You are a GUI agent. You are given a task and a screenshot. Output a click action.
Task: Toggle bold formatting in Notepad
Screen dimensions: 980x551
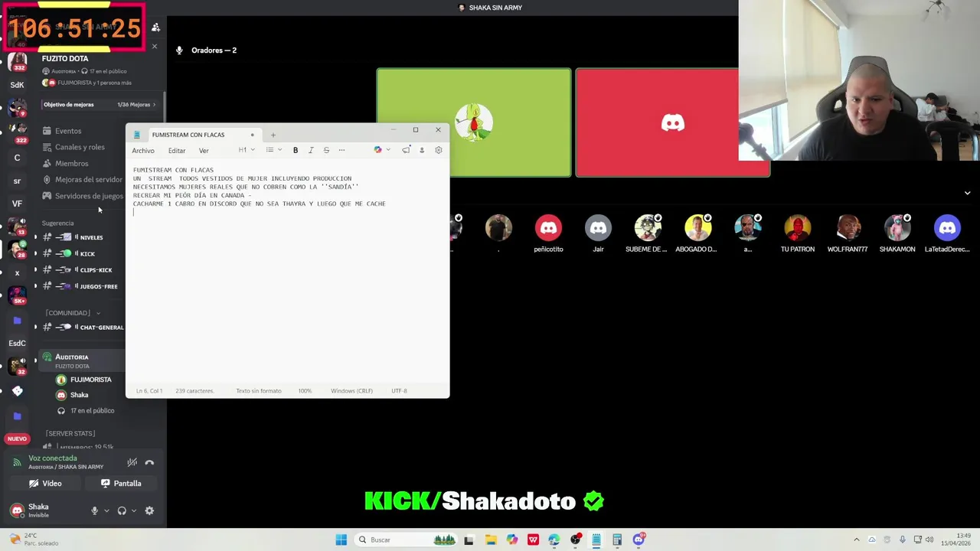point(296,150)
